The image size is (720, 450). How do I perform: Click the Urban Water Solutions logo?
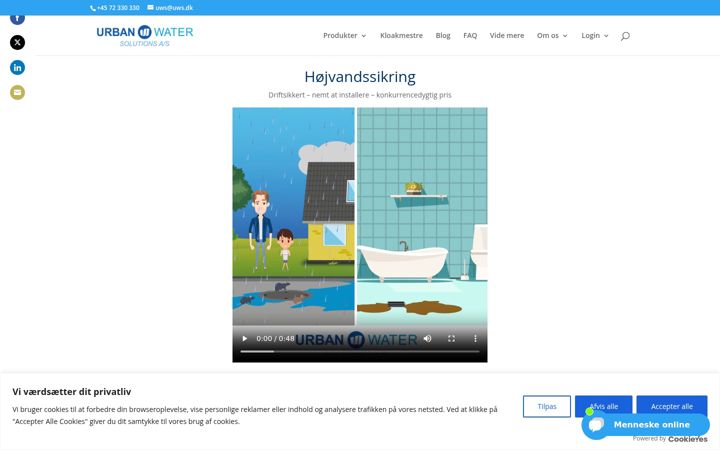click(x=145, y=36)
